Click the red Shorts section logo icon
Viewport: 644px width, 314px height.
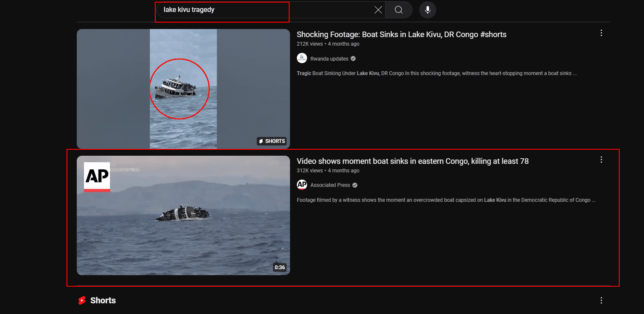[81, 300]
